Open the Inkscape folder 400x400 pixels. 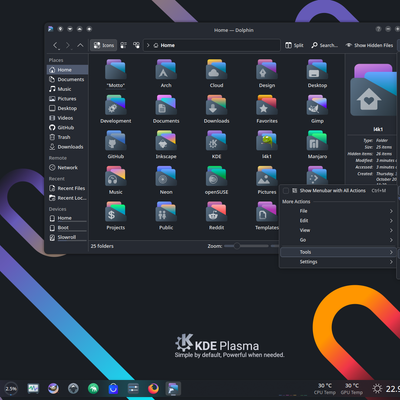166,144
